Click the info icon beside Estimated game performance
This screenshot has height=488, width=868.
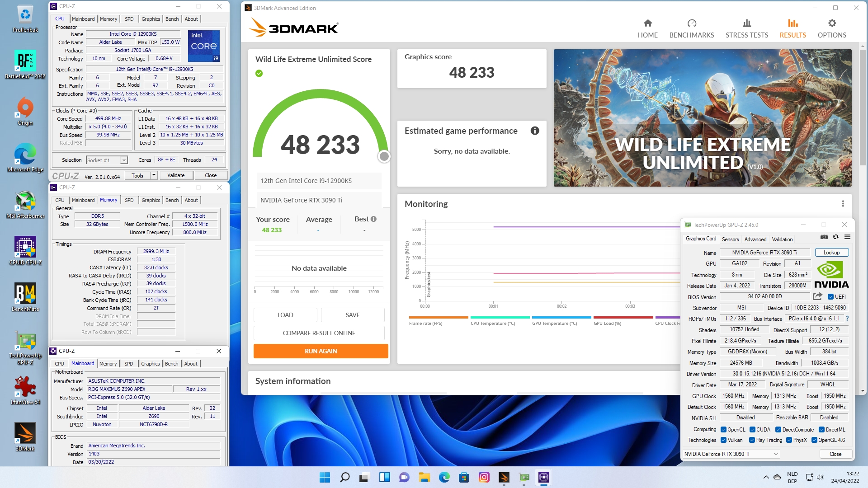535,131
